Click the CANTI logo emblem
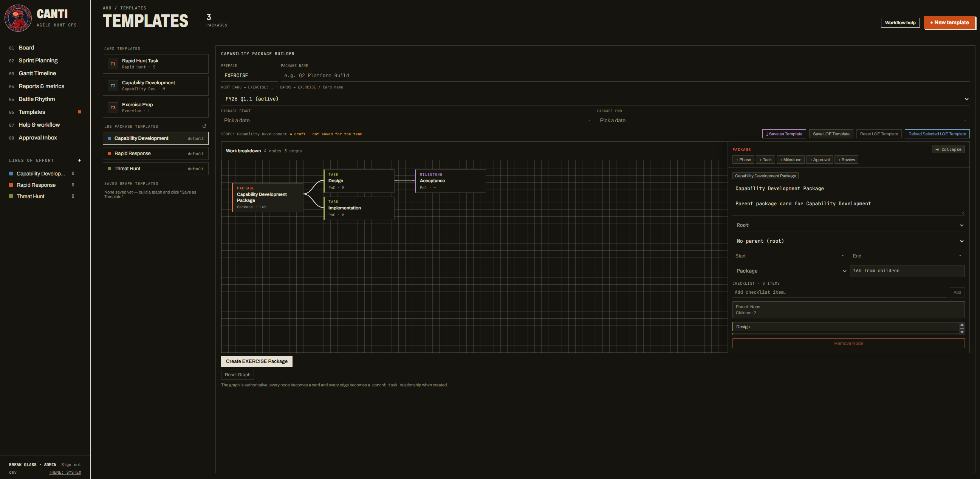 click(18, 18)
